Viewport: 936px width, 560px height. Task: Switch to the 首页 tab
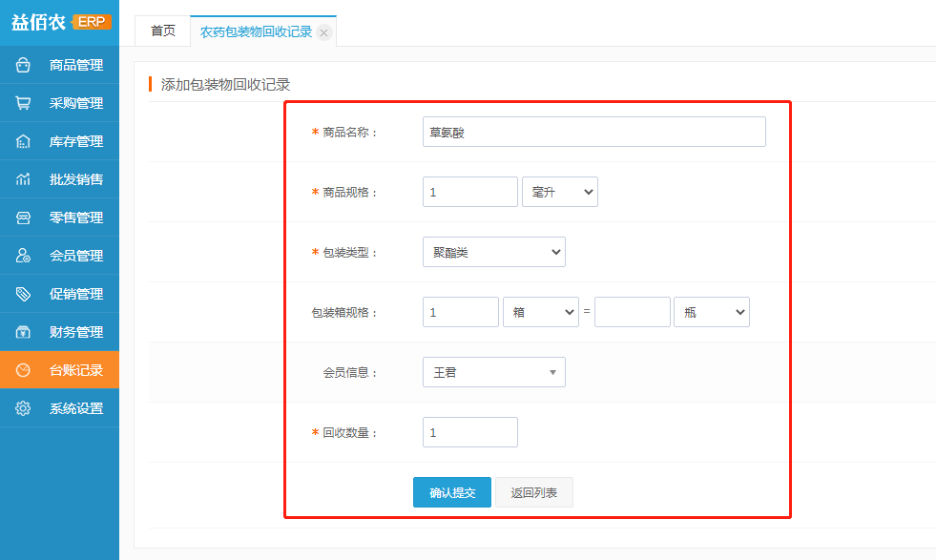click(162, 31)
